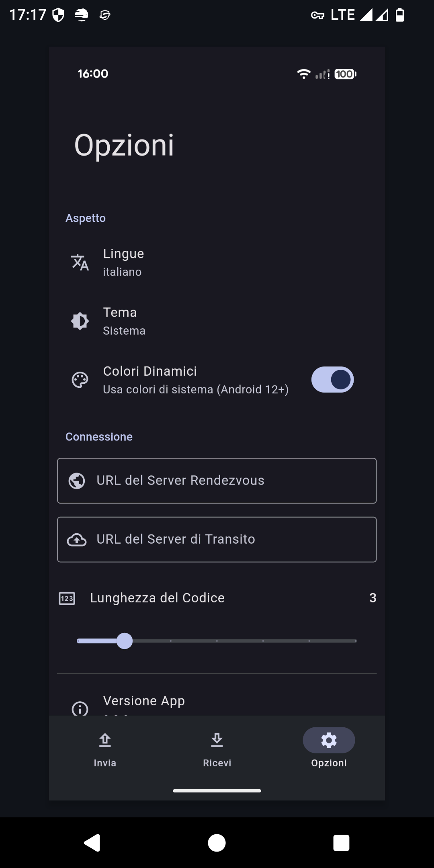Click the palette icon for Colori Dinamici
Screen dimensions: 434x868
pyautogui.click(x=80, y=380)
